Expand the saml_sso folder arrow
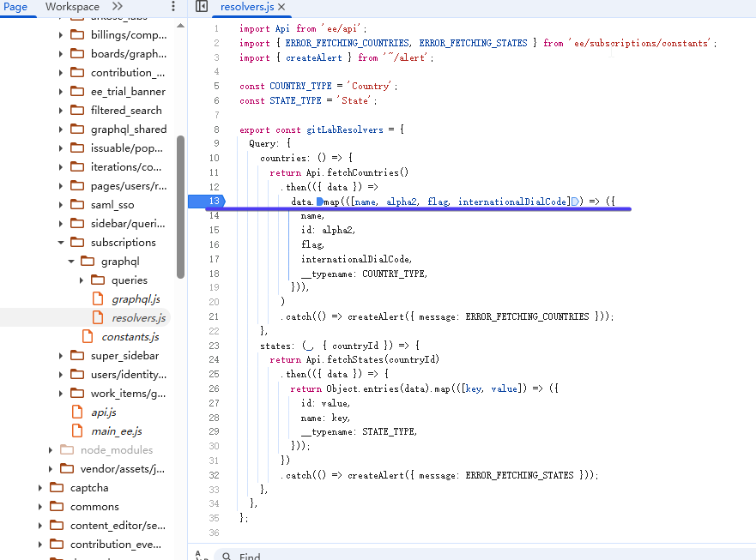Viewport: 756px width, 560px height. [x=60, y=205]
